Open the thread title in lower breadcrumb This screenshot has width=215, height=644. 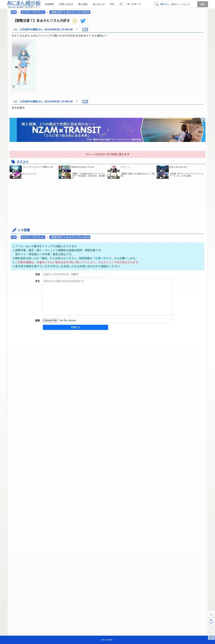(x=70, y=237)
